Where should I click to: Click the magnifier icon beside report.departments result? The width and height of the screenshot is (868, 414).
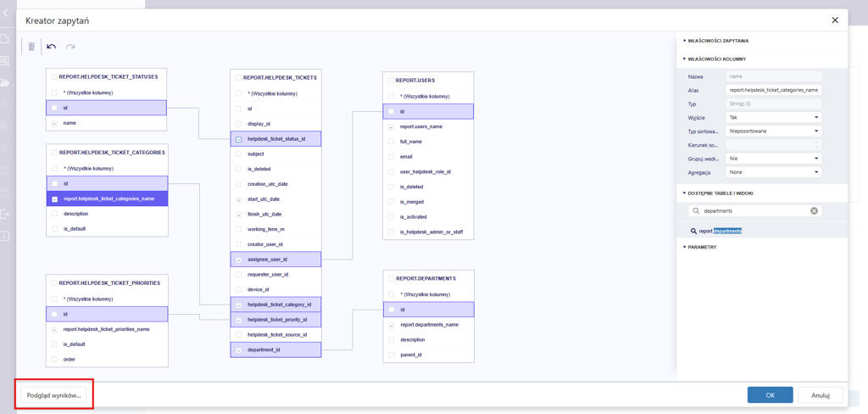693,231
